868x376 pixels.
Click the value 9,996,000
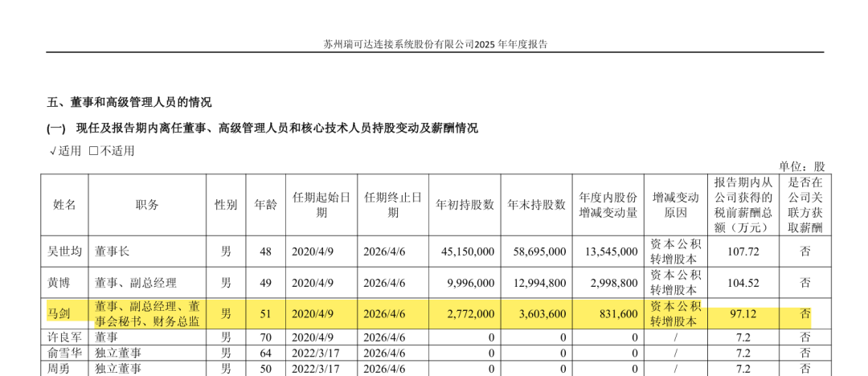(x=470, y=283)
